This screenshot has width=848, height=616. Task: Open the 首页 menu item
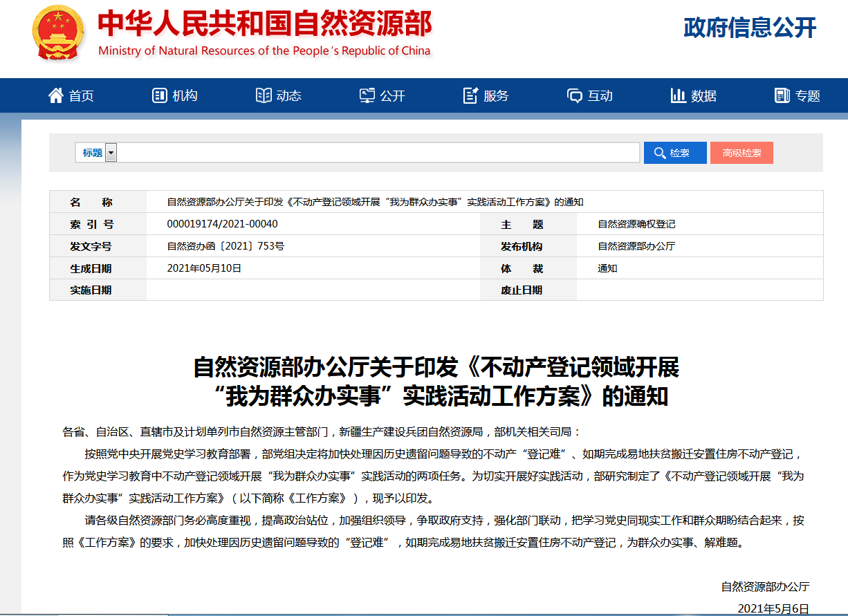click(x=82, y=96)
